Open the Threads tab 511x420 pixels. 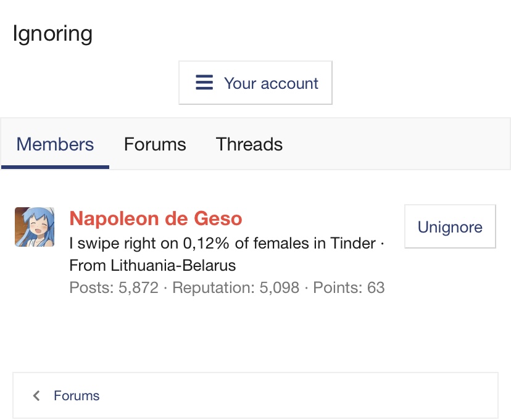click(249, 144)
